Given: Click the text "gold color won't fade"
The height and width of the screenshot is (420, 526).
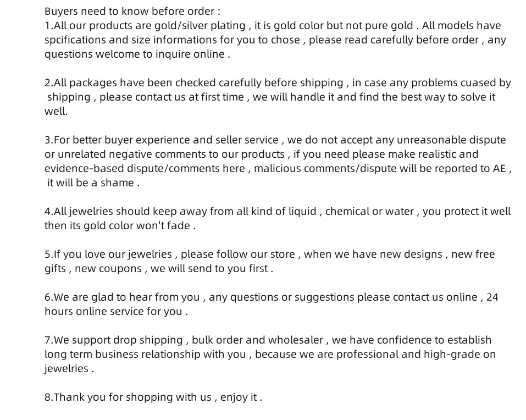Looking at the screenshot, I should point(137,226).
